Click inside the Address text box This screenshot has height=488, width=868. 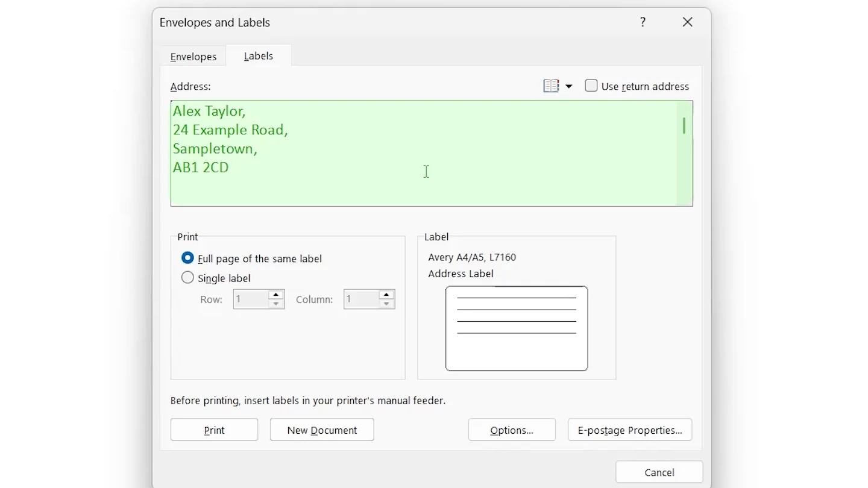[x=432, y=154]
